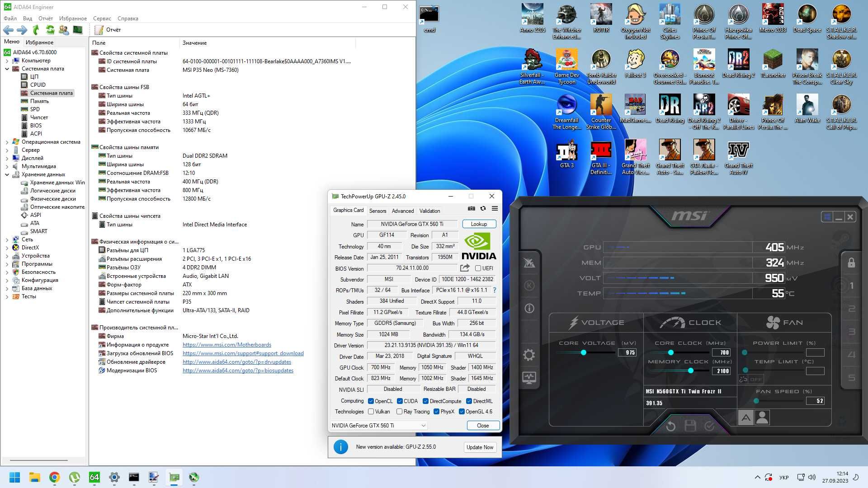
Task: Open MSI Afterburner information icon
Action: [529, 309]
